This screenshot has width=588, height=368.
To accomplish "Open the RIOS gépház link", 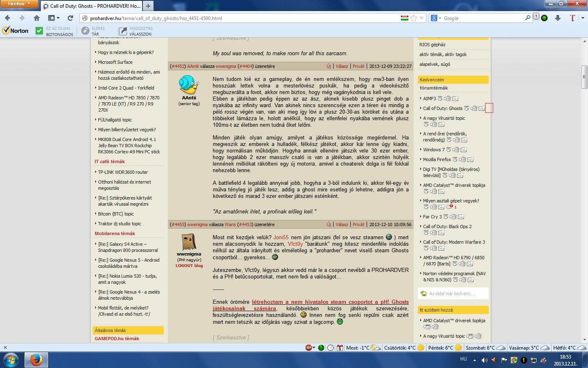I will coord(432,45).
